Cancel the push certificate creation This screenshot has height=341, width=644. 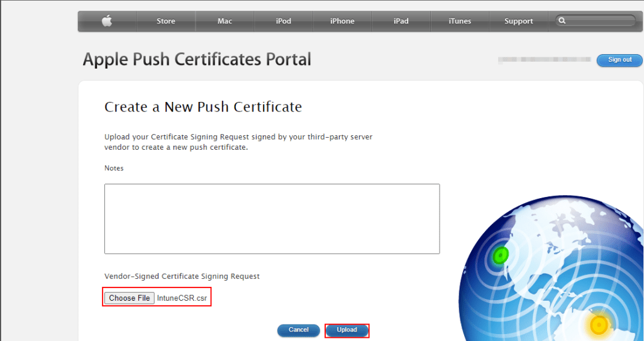(x=299, y=330)
